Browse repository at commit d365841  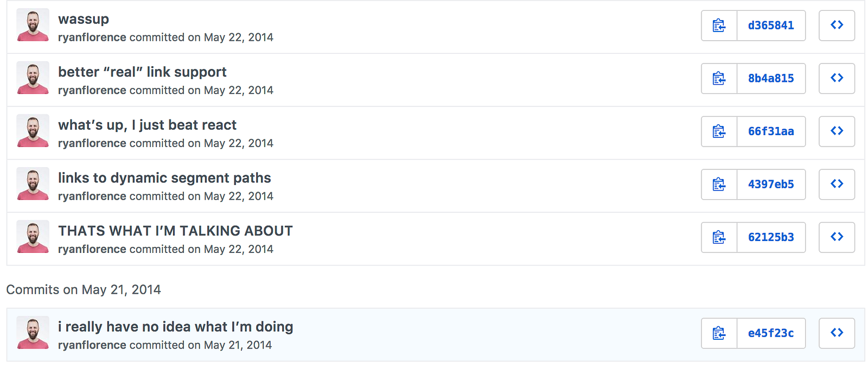[x=837, y=26]
